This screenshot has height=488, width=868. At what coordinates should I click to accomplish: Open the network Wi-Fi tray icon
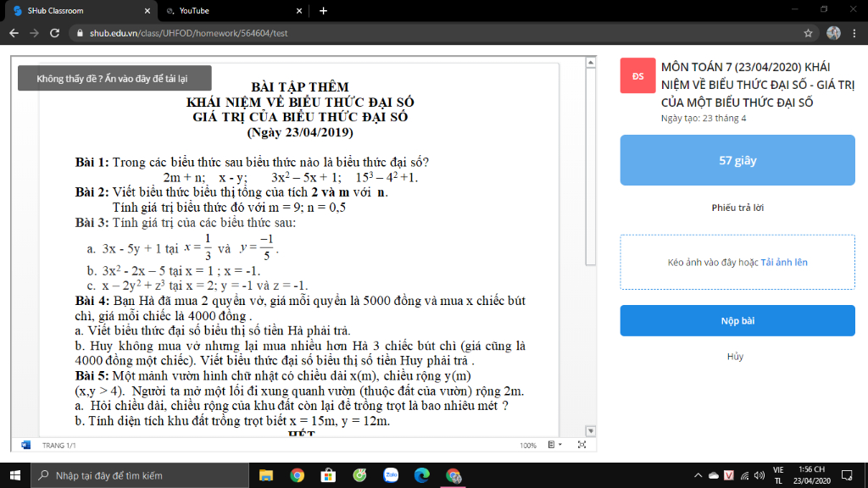tap(744, 475)
